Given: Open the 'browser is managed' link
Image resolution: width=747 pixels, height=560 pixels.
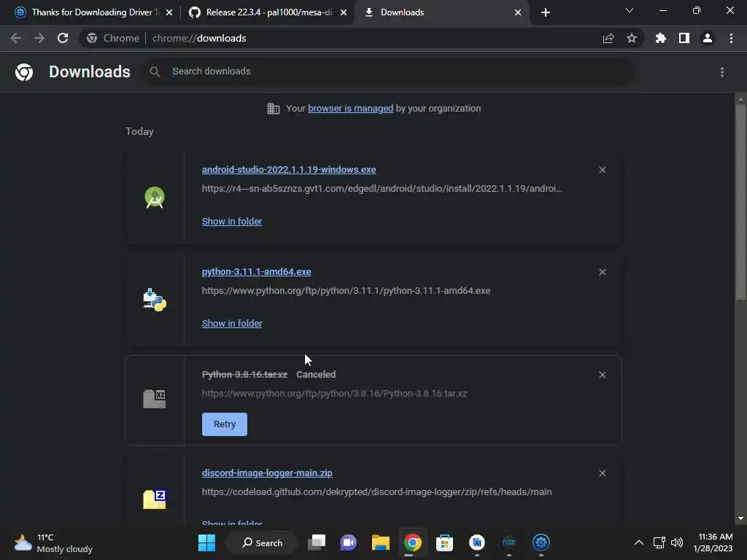Looking at the screenshot, I should click(351, 109).
